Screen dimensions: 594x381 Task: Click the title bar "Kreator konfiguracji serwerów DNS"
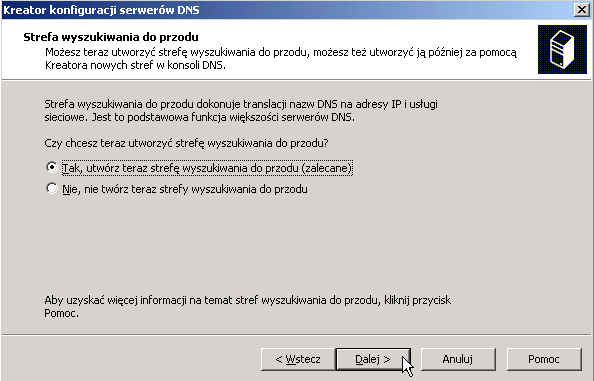(x=101, y=10)
